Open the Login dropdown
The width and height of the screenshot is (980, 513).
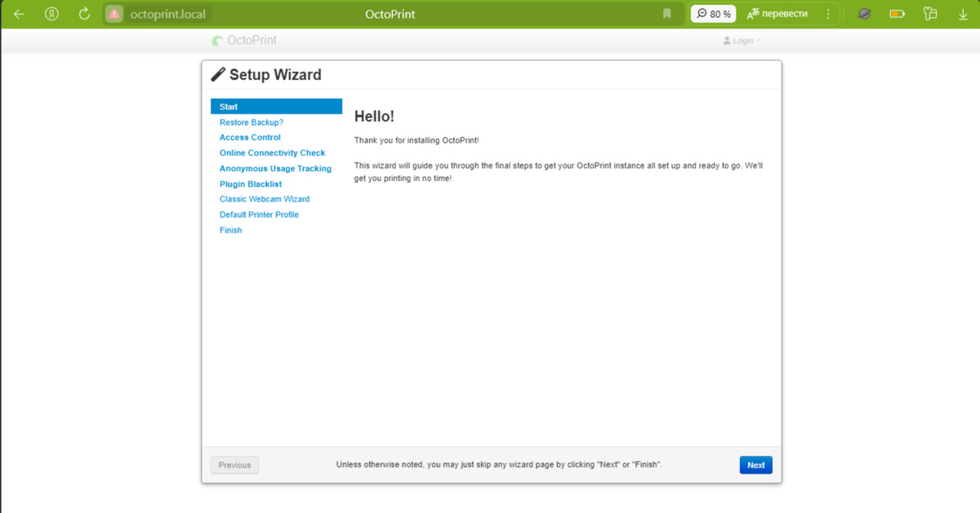coord(742,41)
